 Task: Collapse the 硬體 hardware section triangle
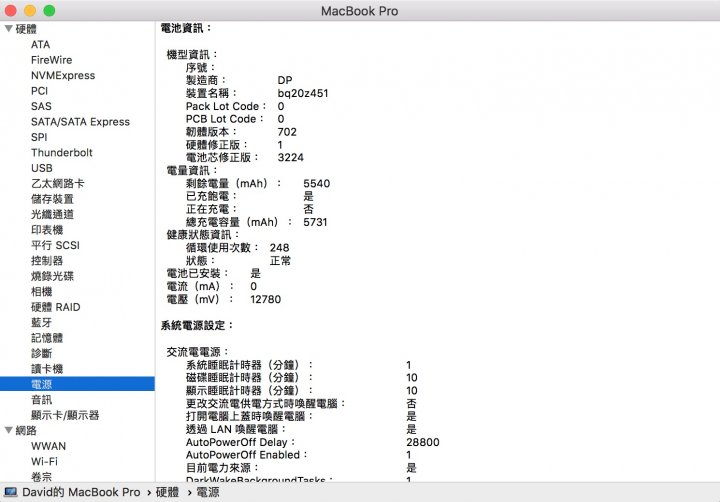pyautogui.click(x=8, y=28)
